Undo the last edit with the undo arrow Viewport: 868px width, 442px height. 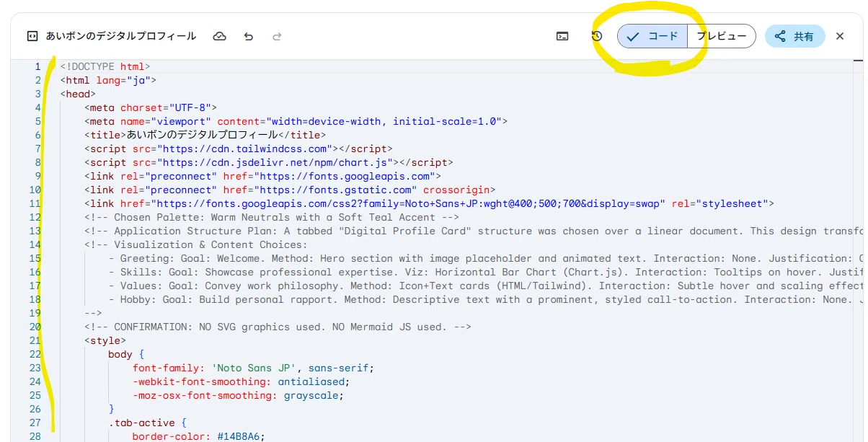[249, 36]
